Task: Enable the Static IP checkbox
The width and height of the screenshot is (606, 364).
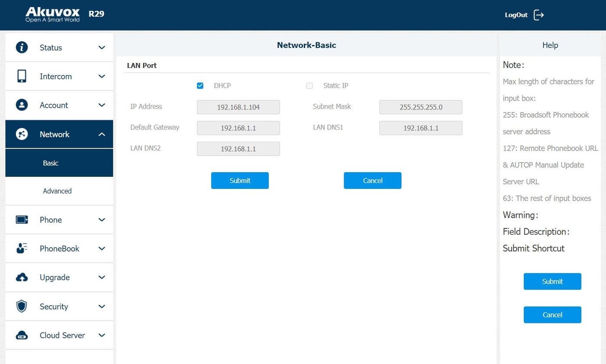Action: (x=309, y=86)
